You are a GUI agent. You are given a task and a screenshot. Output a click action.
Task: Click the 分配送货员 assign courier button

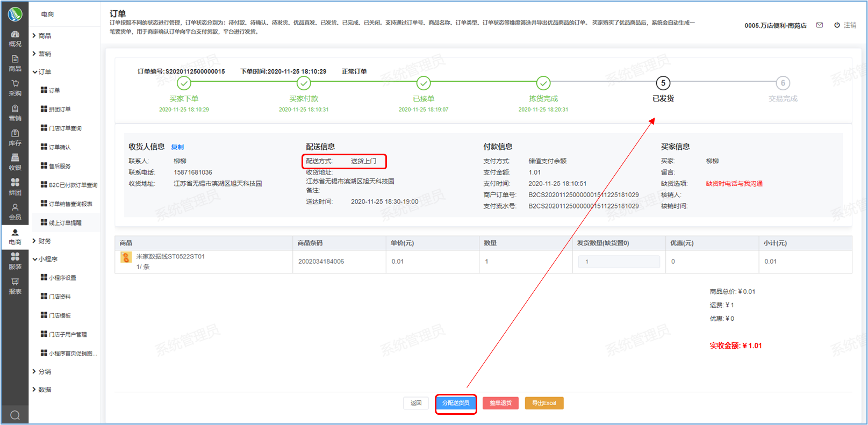point(456,403)
